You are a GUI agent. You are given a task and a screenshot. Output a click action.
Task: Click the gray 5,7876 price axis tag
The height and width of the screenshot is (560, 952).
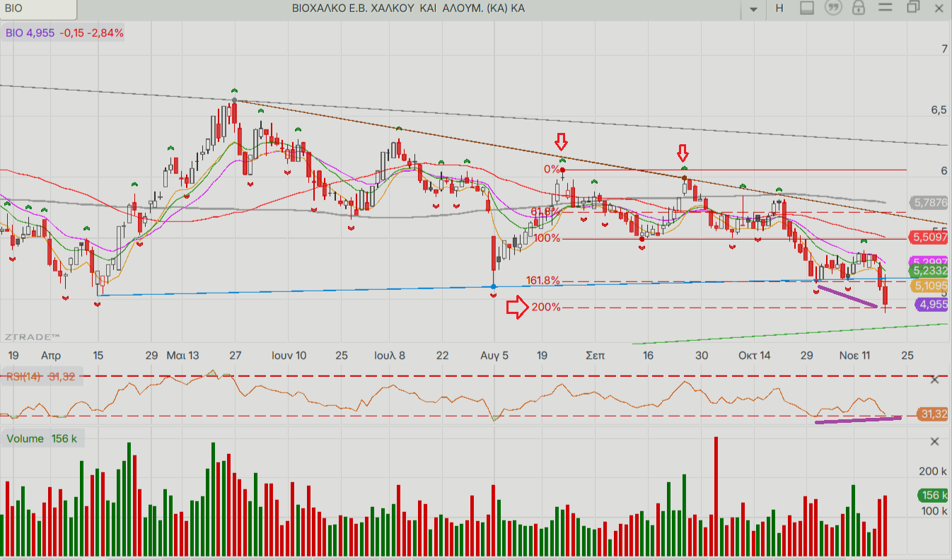(x=929, y=202)
